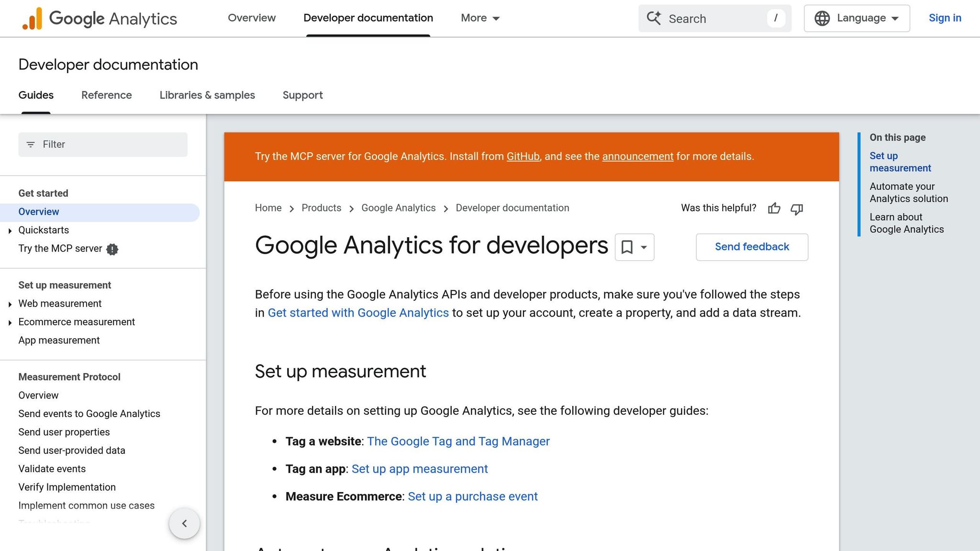Viewport: 980px width, 551px height.
Task: Open Validate events sidebar item
Action: (x=52, y=469)
